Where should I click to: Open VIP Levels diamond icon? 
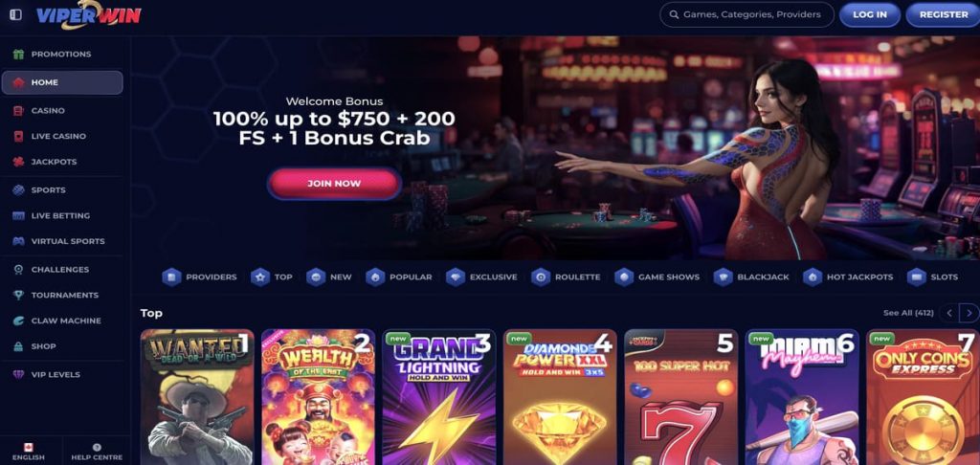(x=19, y=374)
